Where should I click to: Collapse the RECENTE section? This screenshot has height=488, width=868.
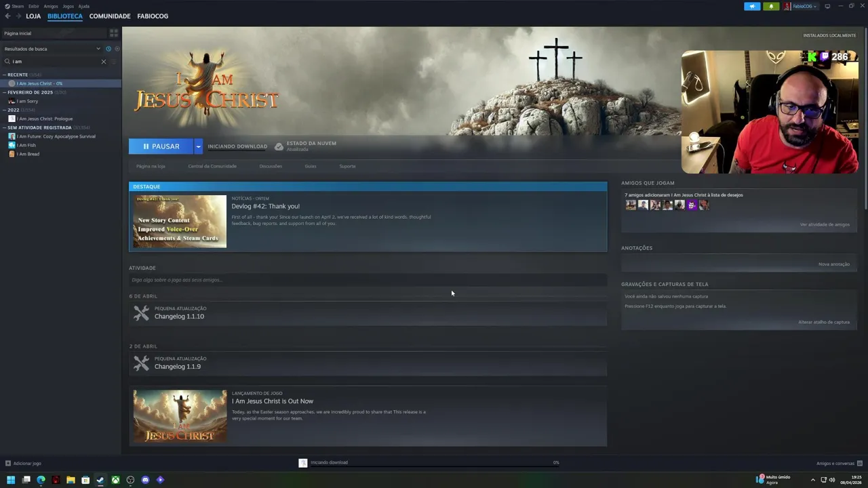[x=5, y=75]
